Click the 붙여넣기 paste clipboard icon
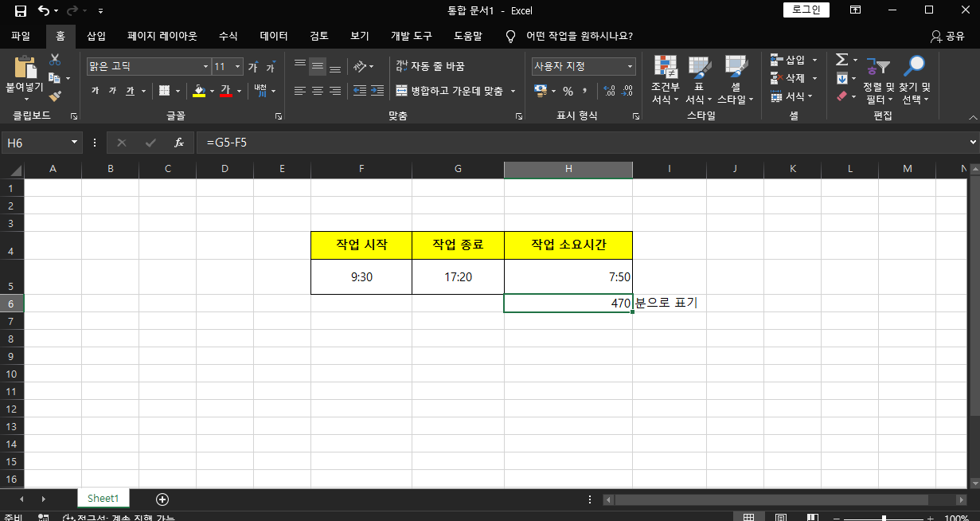The height and width of the screenshot is (521, 980). coord(25,68)
